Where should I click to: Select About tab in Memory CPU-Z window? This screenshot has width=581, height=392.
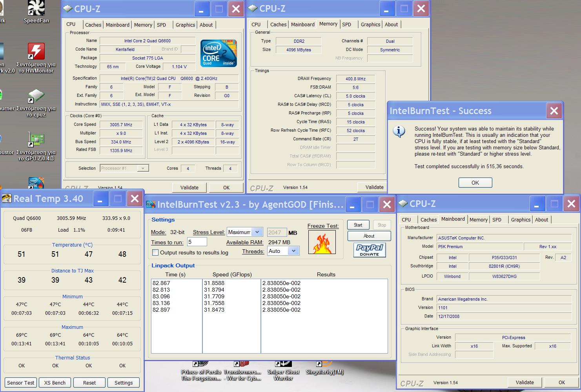pos(391,24)
